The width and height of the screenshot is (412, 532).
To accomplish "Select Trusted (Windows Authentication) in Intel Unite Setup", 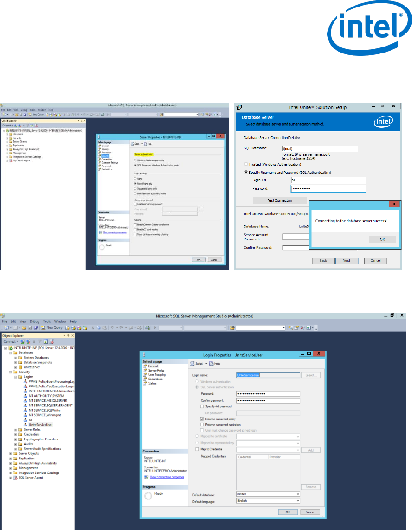I will point(246,164).
